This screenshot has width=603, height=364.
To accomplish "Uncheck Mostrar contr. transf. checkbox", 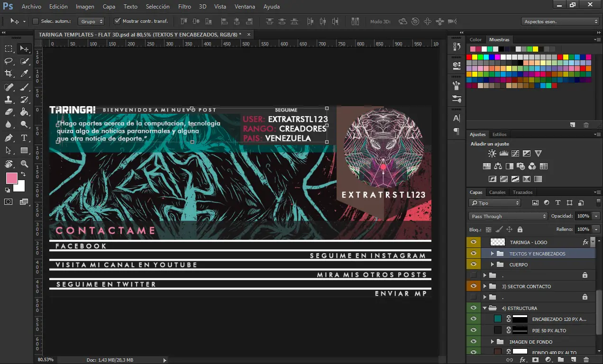I will [x=118, y=21].
